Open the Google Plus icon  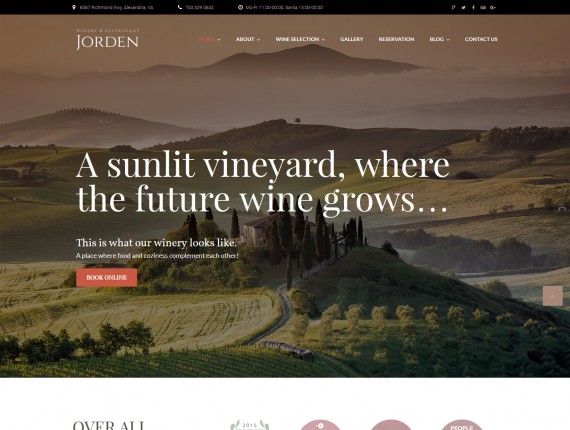(x=493, y=7)
